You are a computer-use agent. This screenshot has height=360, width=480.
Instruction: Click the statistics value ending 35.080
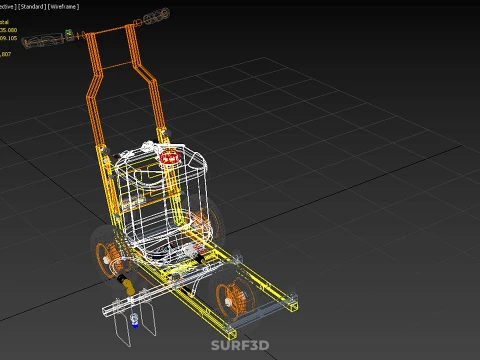[9, 30]
